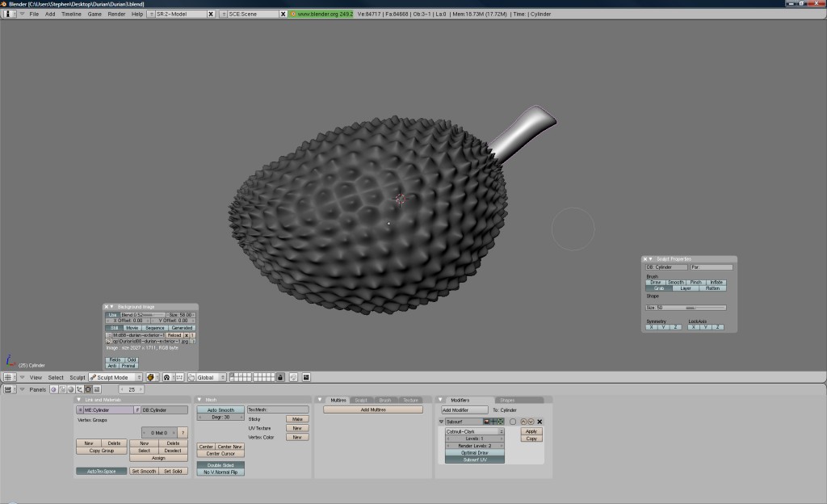Toggle X symmetry in Sculpt Properties
Screen dimensions: 827x504
coord(651,327)
